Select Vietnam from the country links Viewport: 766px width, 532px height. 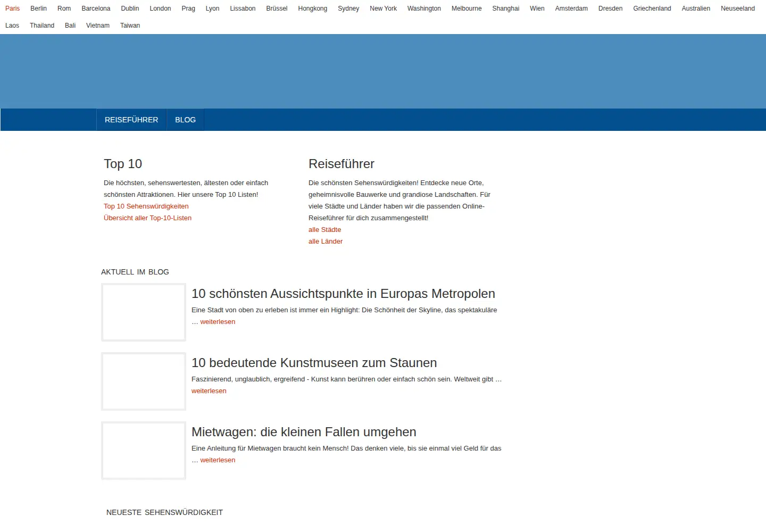(98, 26)
